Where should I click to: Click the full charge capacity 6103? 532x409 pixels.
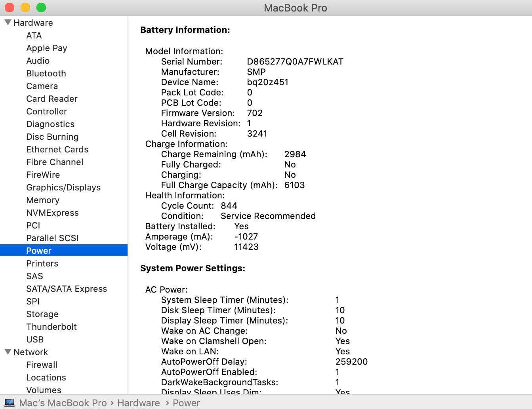click(x=295, y=185)
